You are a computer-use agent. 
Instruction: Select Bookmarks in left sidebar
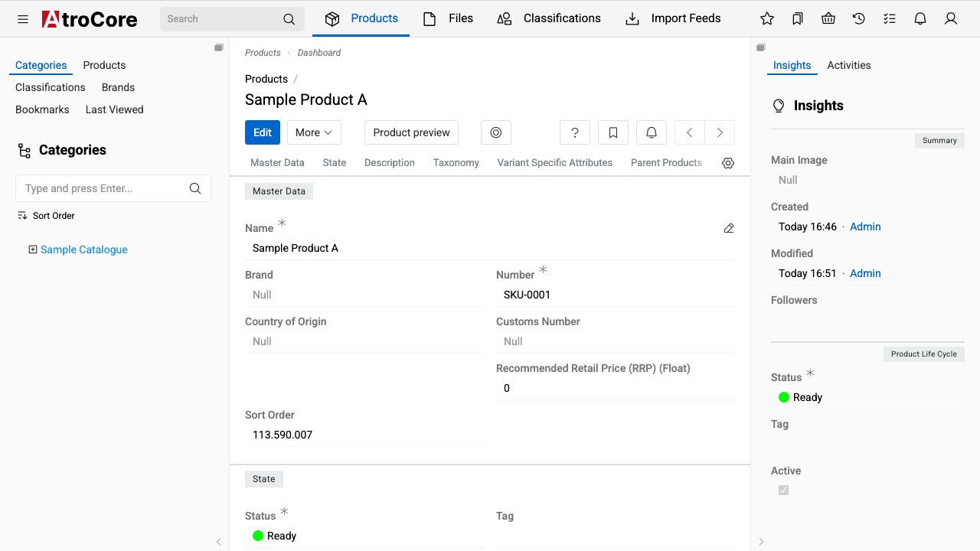pyautogui.click(x=42, y=109)
